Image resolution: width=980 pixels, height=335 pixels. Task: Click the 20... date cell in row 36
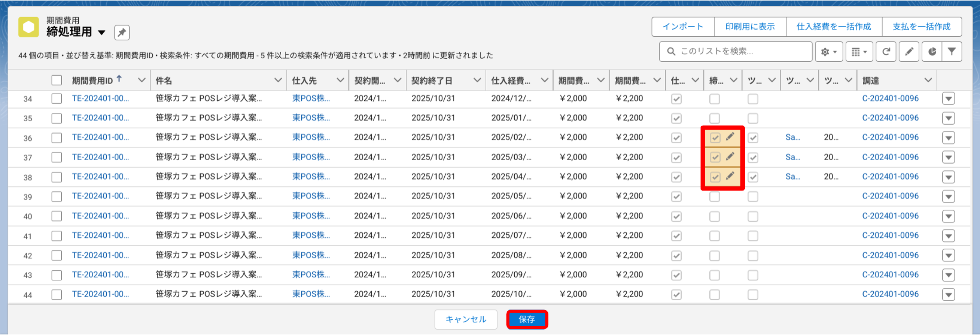coord(831,137)
